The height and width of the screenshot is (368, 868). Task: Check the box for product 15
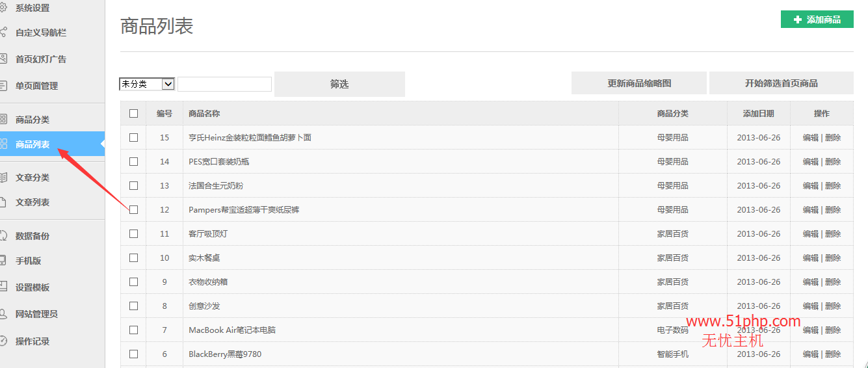click(x=134, y=137)
